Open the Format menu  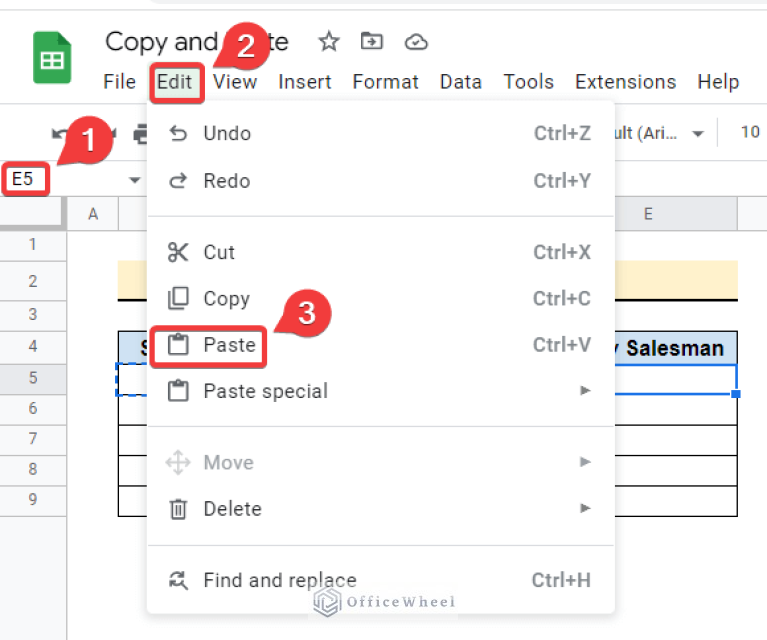[x=385, y=82]
